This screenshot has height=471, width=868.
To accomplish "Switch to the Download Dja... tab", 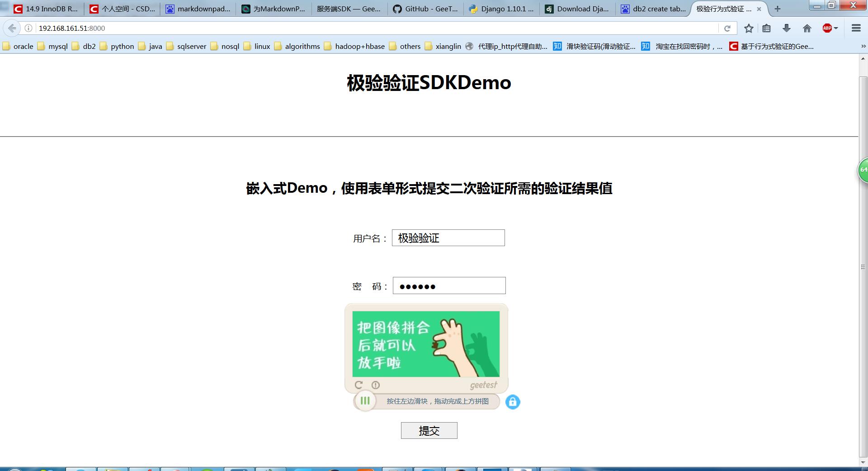I will [577, 9].
